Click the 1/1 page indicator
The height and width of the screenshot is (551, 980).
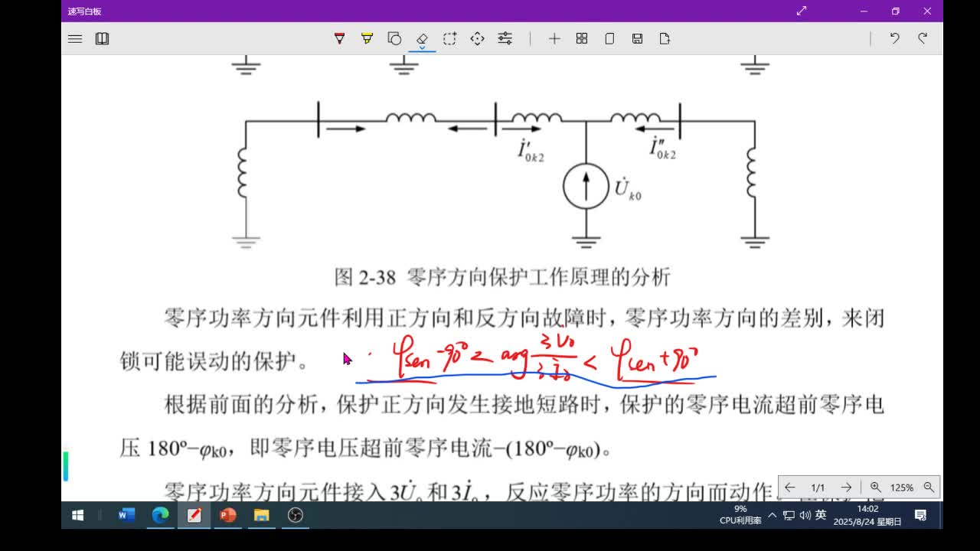pos(818,487)
